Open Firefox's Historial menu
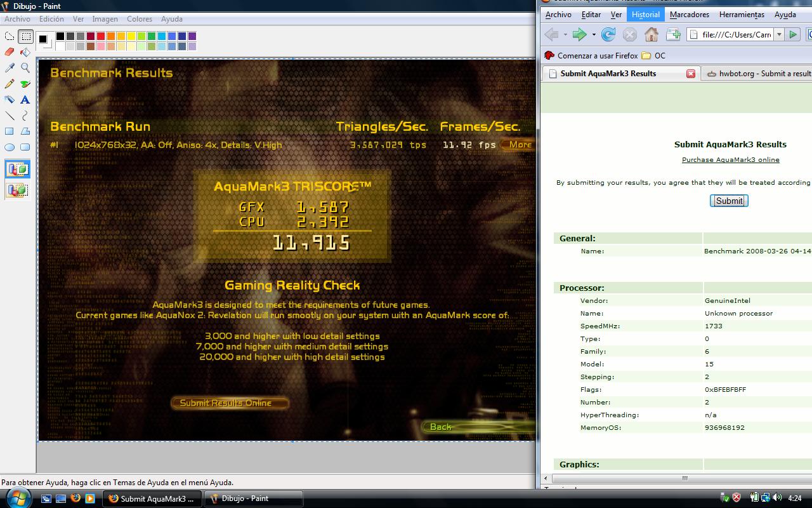 646,15
